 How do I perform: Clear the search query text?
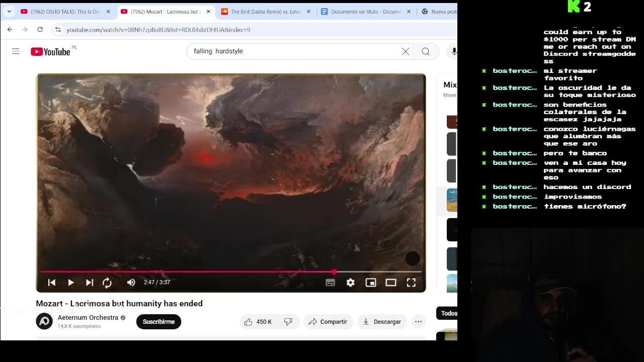pyautogui.click(x=405, y=51)
